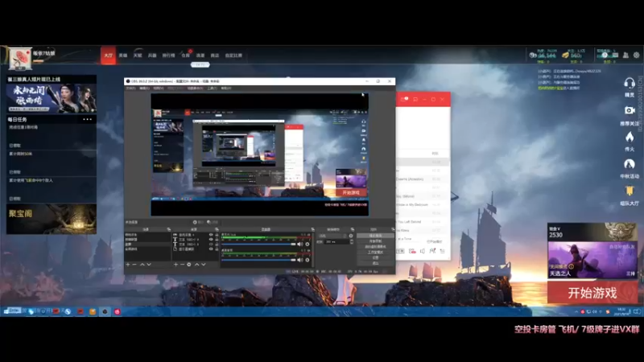Click the 开始游戏 start game button
The image size is (644, 362).
tap(592, 293)
